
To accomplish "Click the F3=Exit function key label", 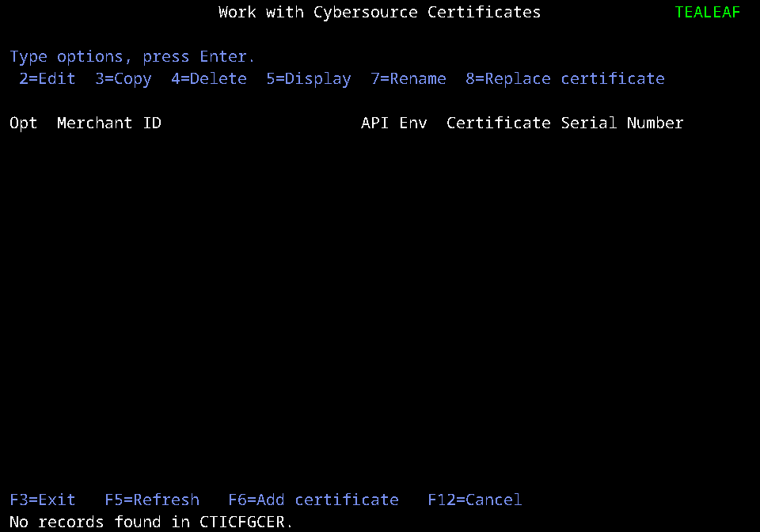I will 43,500.
